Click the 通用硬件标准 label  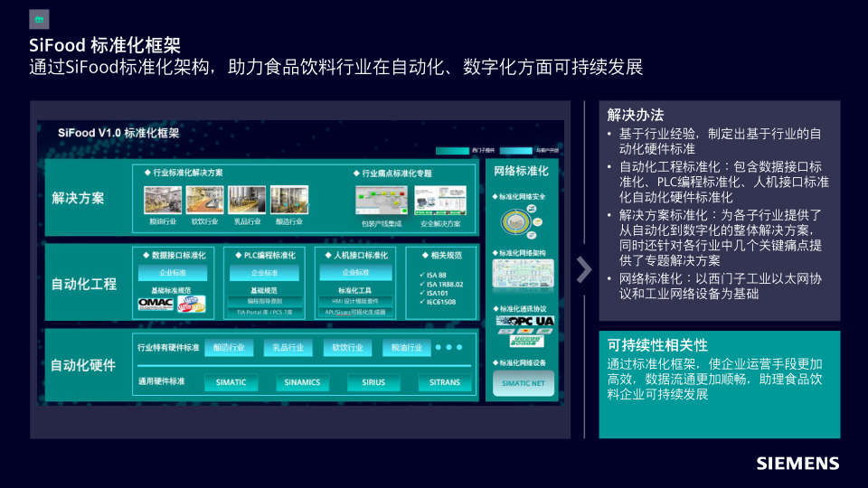click(161, 381)
